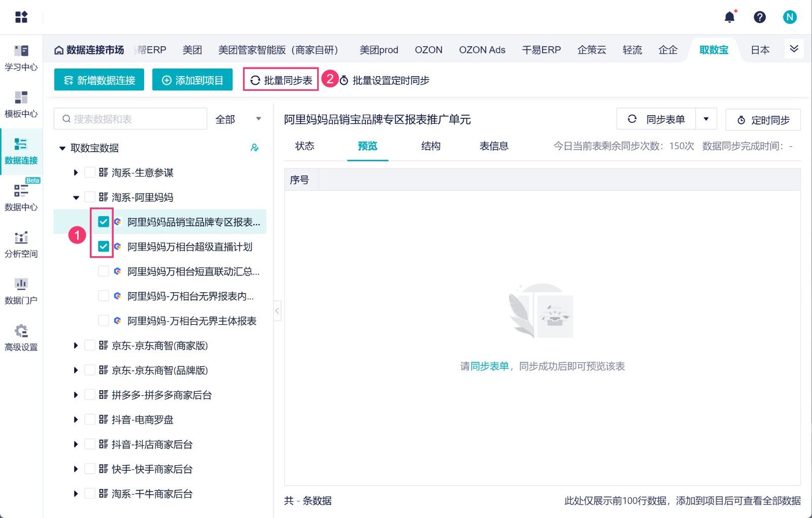Click the 同步表单 button
Screen dimensions: 812x518
click(656, 119)
